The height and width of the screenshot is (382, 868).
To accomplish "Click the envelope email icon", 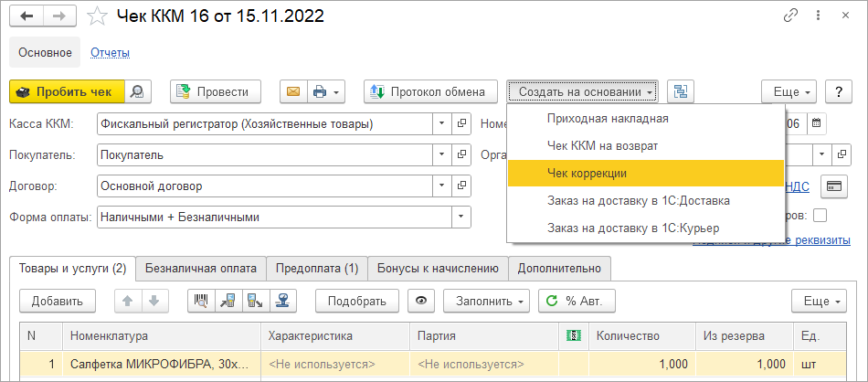I will [293, 91].
